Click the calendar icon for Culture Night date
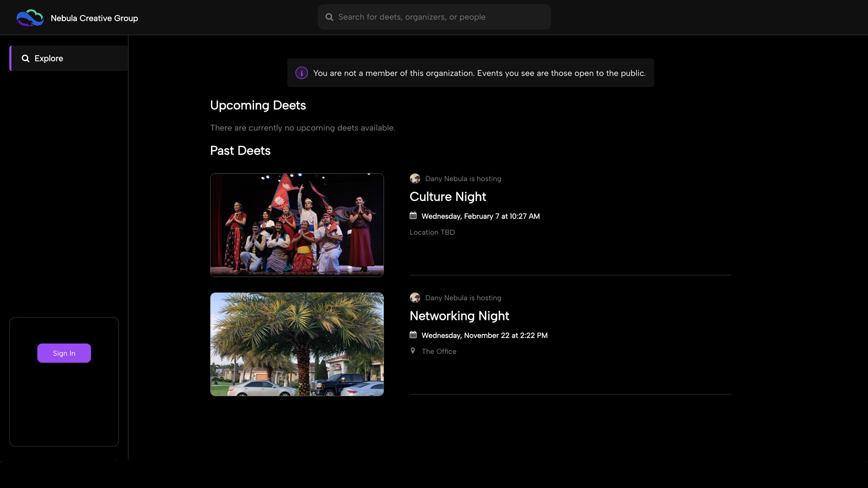868x488 pixels. [413, 216]
